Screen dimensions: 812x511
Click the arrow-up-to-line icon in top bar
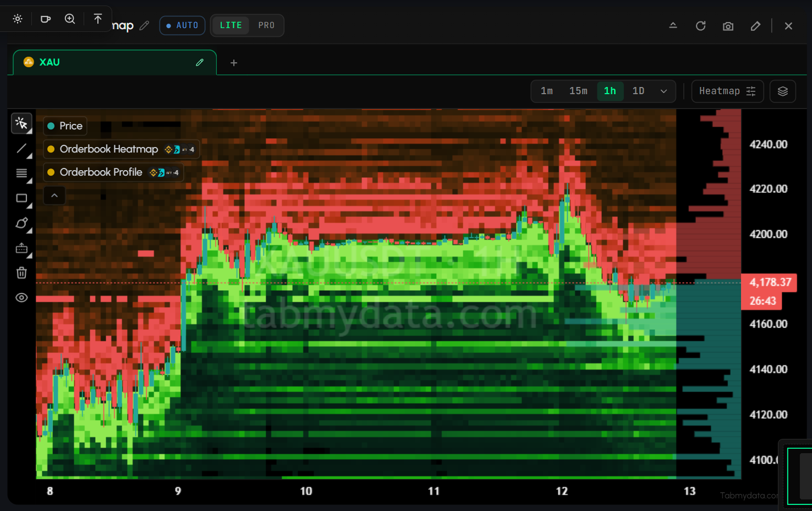(x=98, y=19)
